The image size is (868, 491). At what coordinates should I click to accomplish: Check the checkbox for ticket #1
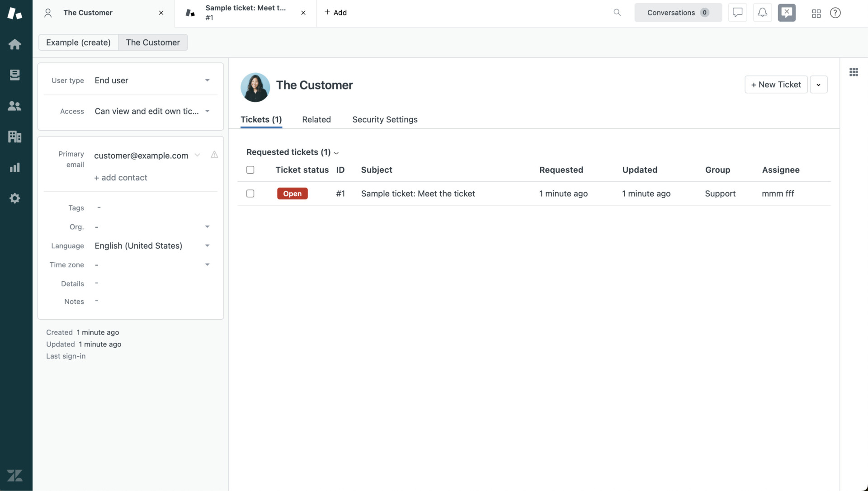point(250,193)
